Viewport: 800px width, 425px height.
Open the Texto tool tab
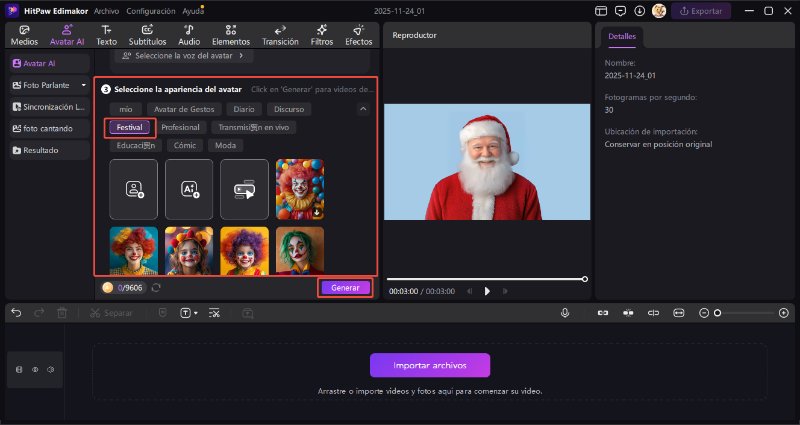click(x=107, y=35)
